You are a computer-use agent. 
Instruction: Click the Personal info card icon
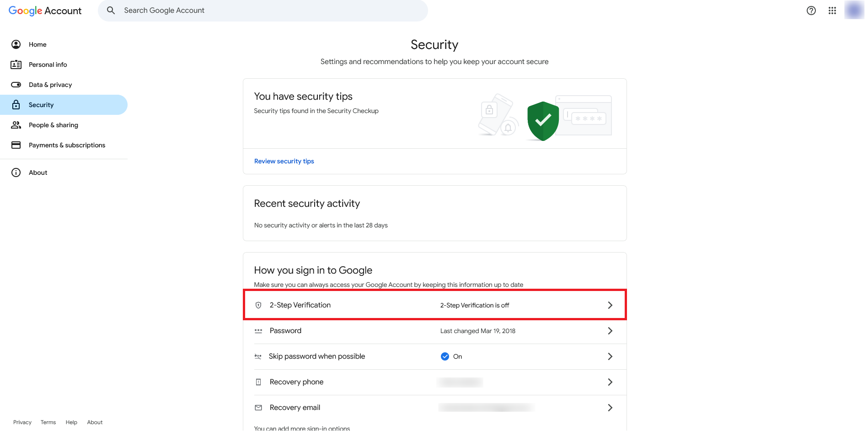(16, 65)
